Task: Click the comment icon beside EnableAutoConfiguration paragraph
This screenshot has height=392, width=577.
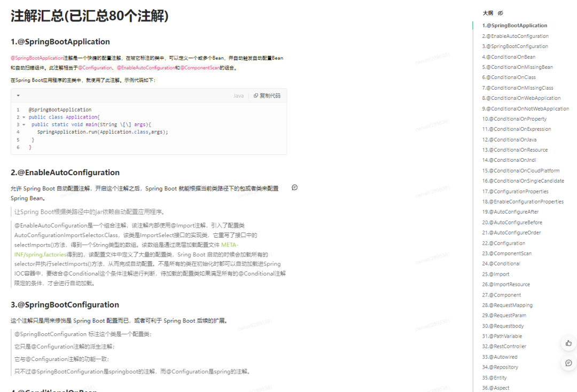Action: pyautogui.click(x=294, y=187)
